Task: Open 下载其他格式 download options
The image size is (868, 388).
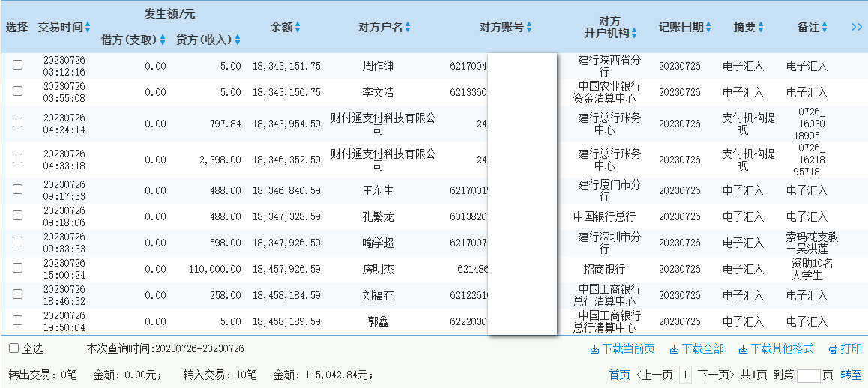Action: point(783,349)
